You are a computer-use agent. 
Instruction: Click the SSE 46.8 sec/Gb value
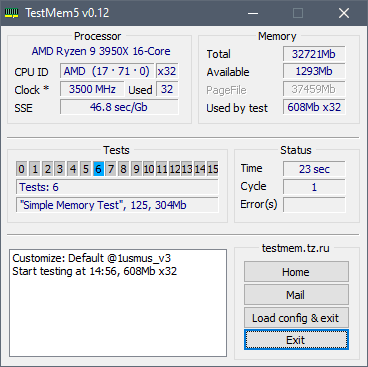pos(119,107)
